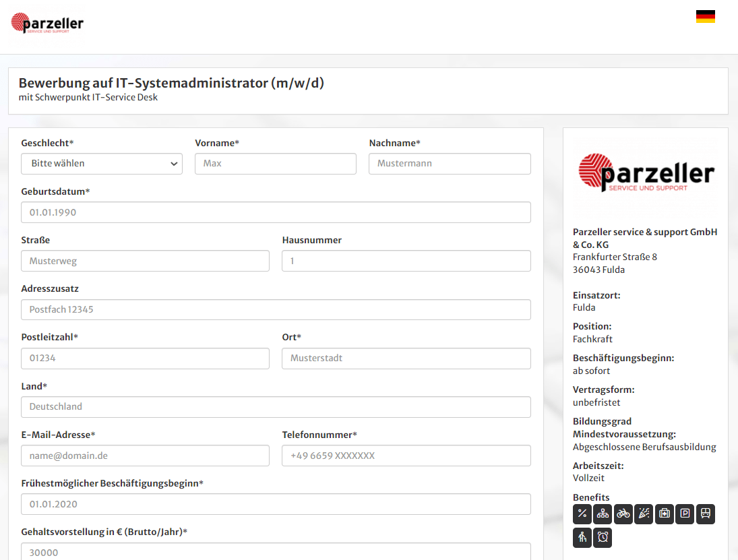Image resolution: width=738 pixels, height=560 pixels.
Task: Select the percent discount benefit icon
Action: [582, 514]
